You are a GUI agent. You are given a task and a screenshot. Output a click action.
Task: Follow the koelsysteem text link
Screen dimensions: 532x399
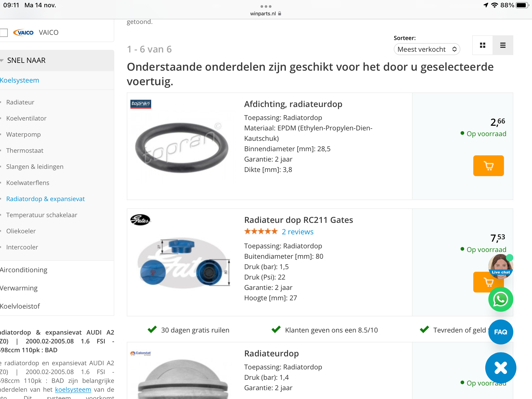(73, 389)
